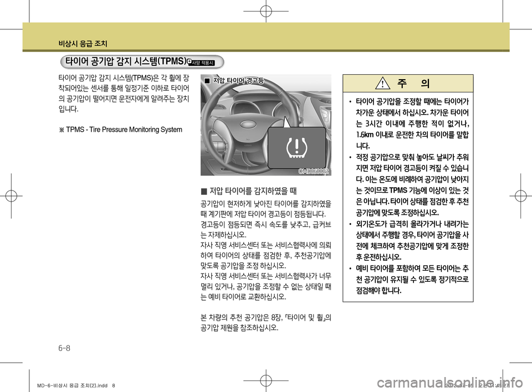Viewport: 532px width, 392px height.
Task: Click the intro paragraph starting '타이어 공기압 감지 시스템(TPMS)은'
Action: pyautogui.click(x=124, y=94)
